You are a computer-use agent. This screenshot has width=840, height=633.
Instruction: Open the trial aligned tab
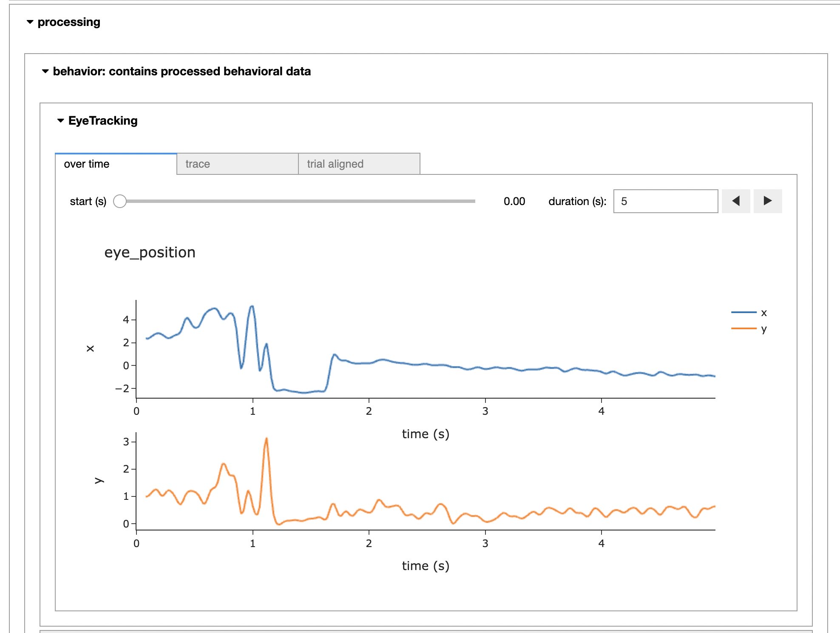[359, 164]
